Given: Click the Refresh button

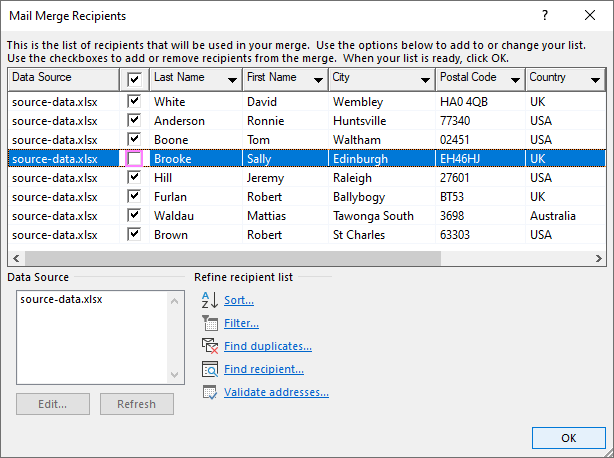Looking at the screenshot, I should point(137,404).
